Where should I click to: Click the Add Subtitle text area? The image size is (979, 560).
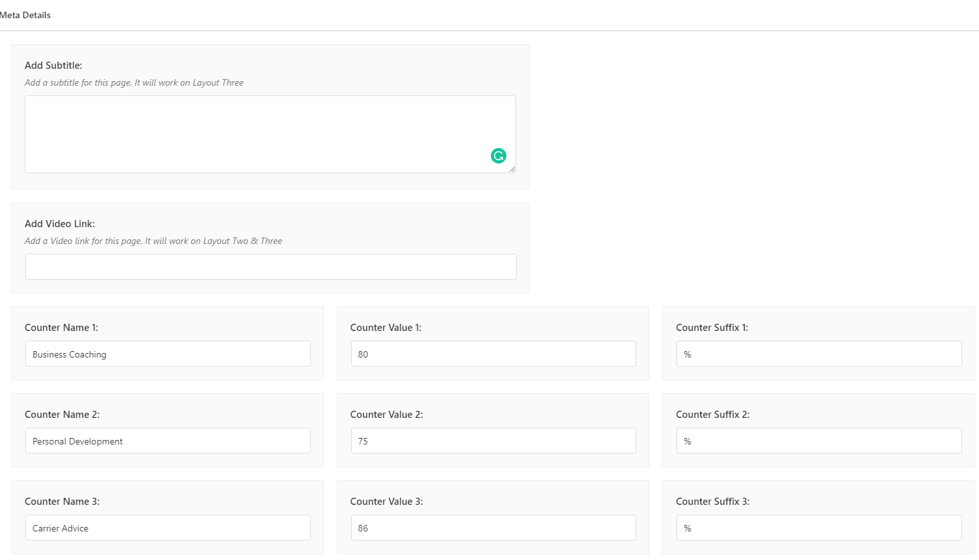(270, 134)
